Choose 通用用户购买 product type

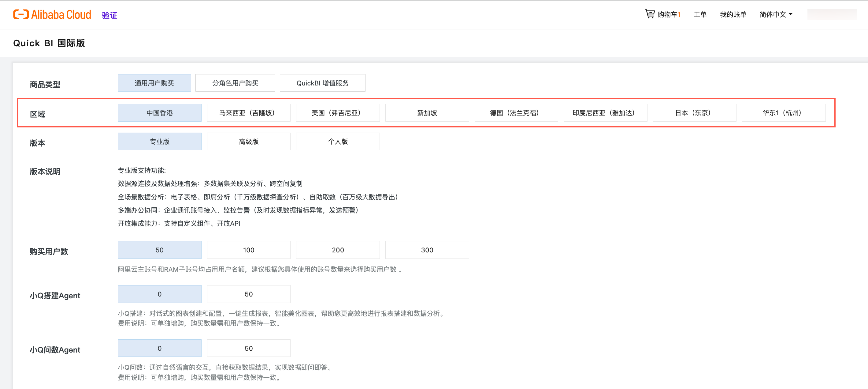click(x=154, y=83)
